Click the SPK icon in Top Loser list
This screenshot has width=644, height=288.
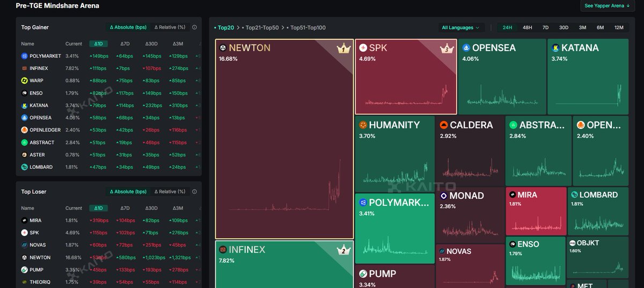(24, 233)
